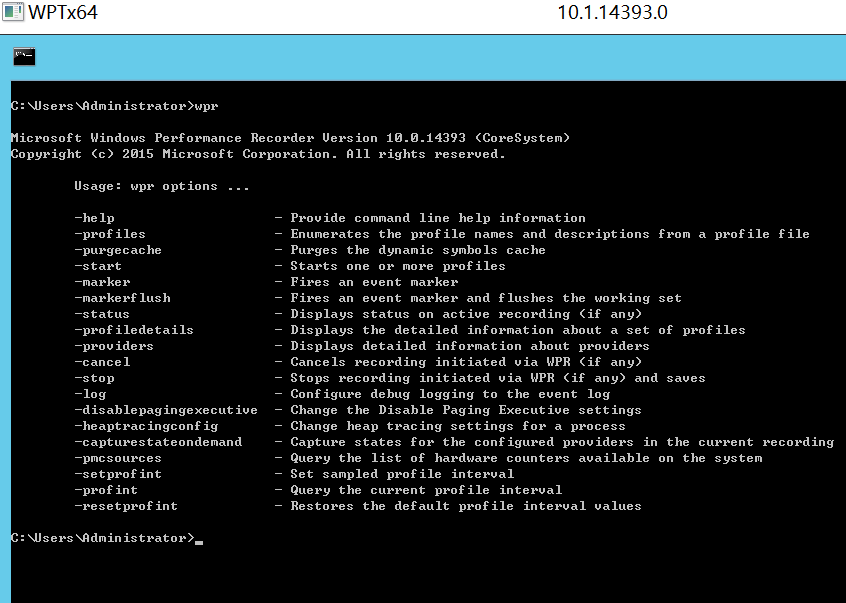This screenshot has height=603, width=846.
Task: Click 'Change the Disable Paging Executive settings'
Action: pyautogui.click(x=466, y=410)
